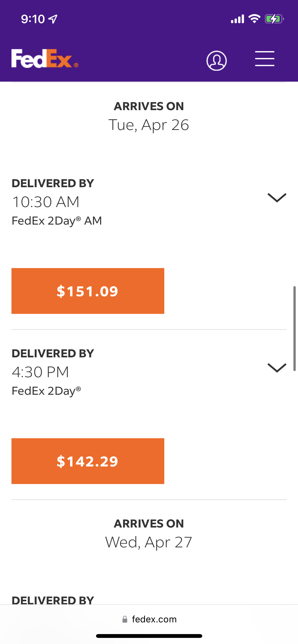Expand FedEx 2Day 4:30 PM details
298x644 pixels.
[277, 368]
